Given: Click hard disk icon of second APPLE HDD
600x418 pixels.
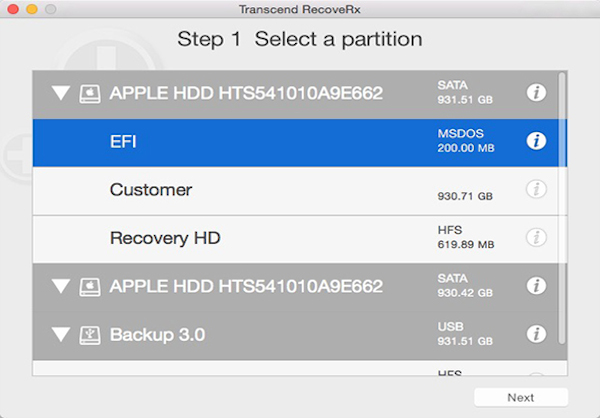Looking at the screenshot, I should [90, 286].
